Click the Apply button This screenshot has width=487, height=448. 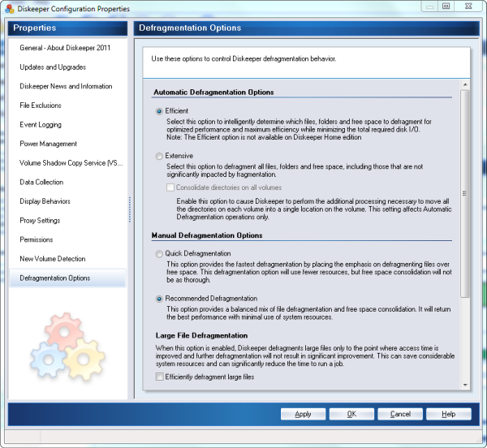pos(303,414)
